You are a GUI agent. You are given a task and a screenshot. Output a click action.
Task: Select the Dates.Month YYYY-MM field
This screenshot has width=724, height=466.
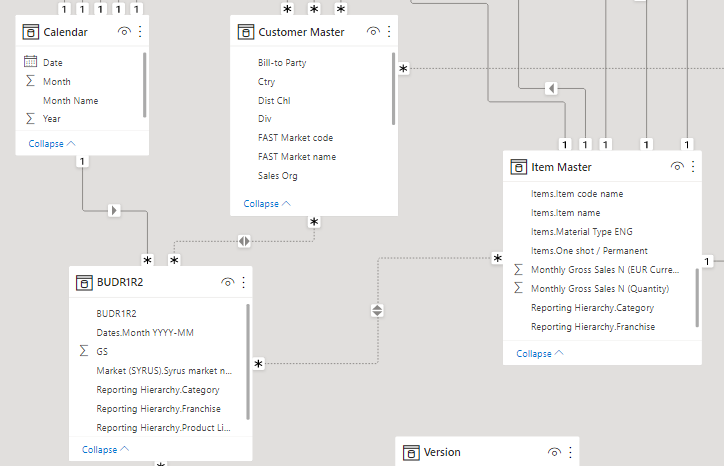click(145, 332)
